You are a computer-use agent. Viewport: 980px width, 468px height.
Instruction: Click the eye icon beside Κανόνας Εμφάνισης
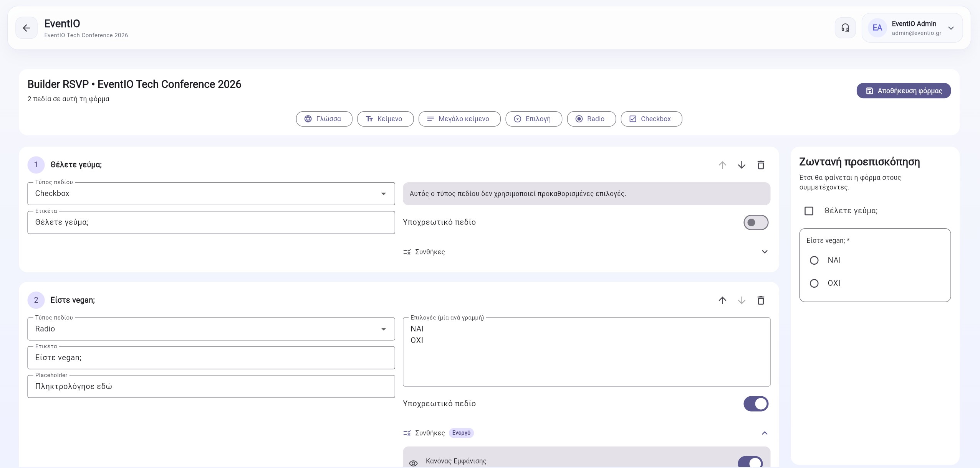pos(413,463)
